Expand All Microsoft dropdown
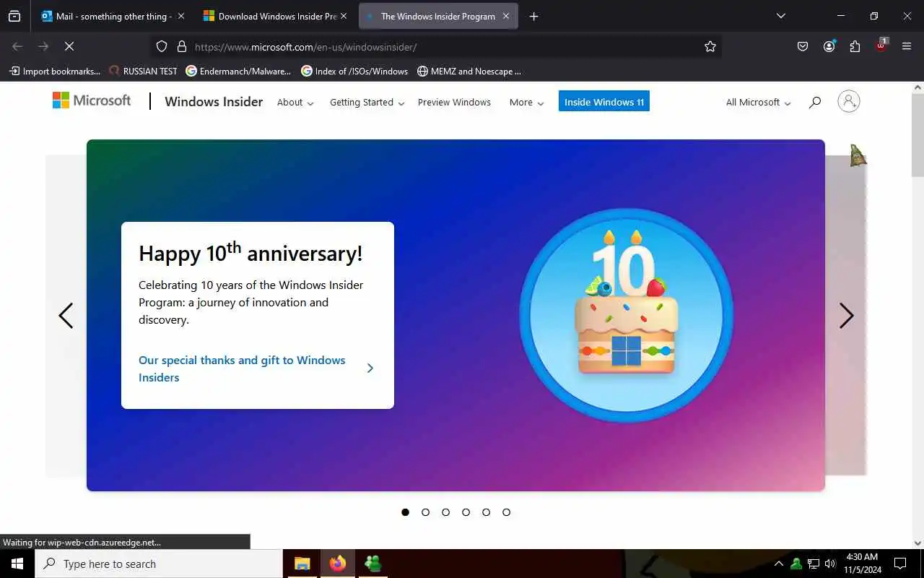 point(758,103)
